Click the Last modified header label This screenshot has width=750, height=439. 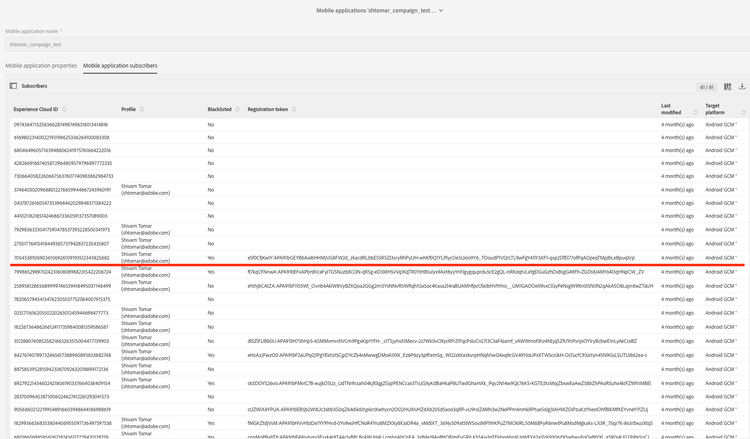click(671, 109)
